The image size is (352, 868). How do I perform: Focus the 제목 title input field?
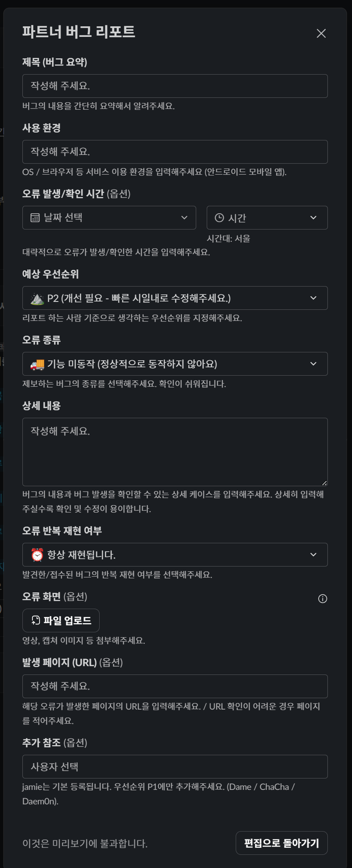click(175, 86)
